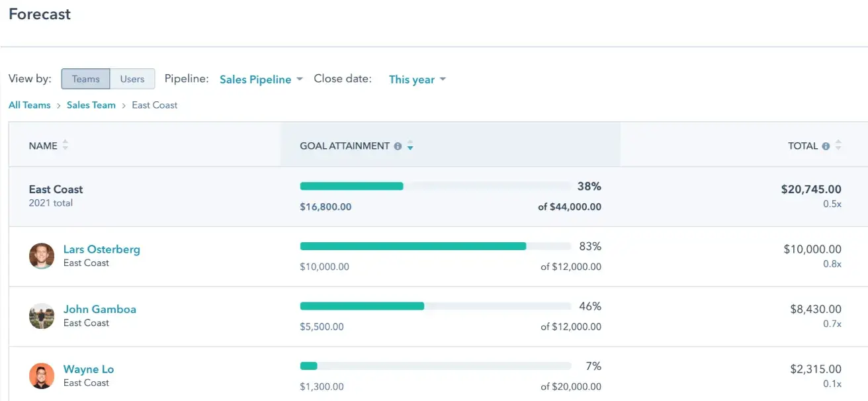Open the This year close date dropdown

(x=417, y=79)
